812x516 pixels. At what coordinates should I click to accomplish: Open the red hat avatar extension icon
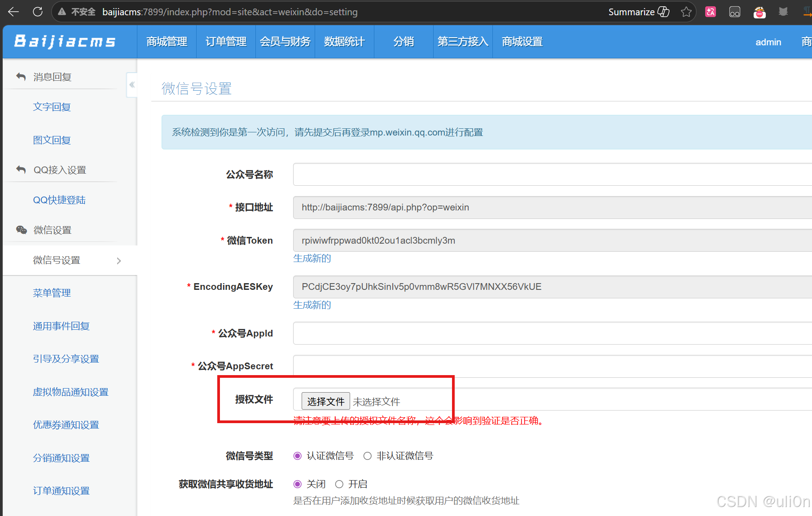[759, 12]
